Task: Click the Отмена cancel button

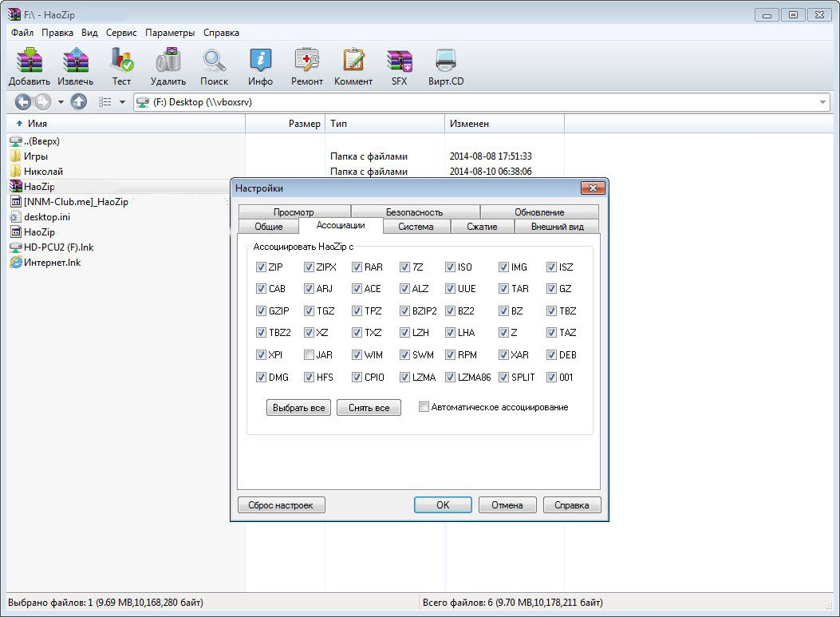Action: point(507,505)
